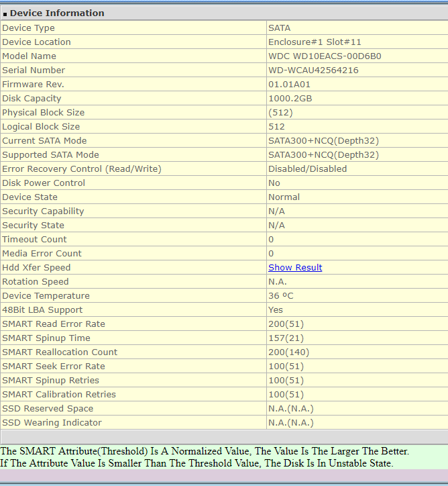Select the Error Recovery Control (Read/Write) label
Image resolution: width=448 pixels, height=486 pixels.
pos(82,169)
